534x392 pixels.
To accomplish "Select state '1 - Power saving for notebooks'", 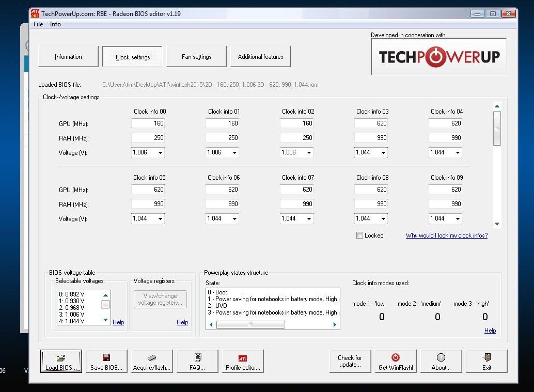I will pyautogui.click(x=273, y=299).
